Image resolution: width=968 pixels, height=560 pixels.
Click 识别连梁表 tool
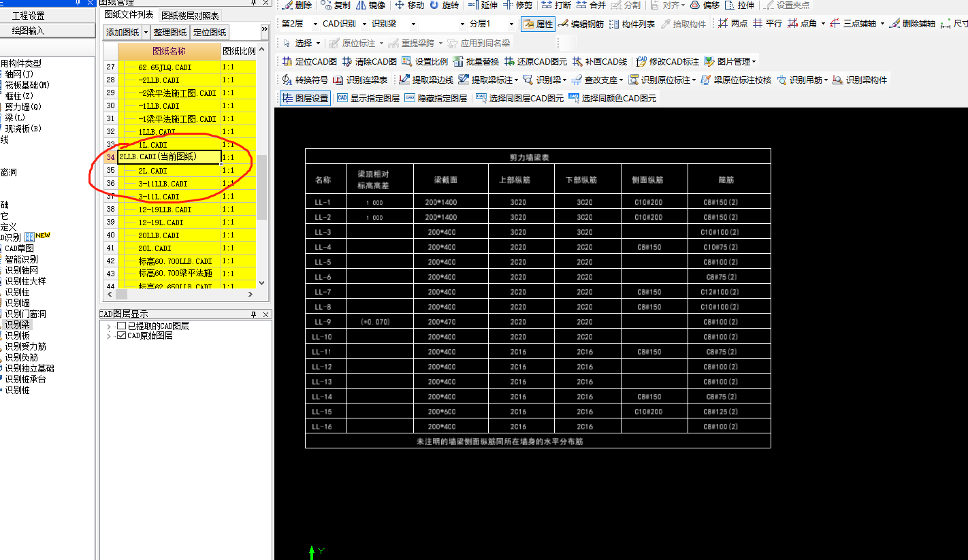pyautogui.click(x=360, y=80)
